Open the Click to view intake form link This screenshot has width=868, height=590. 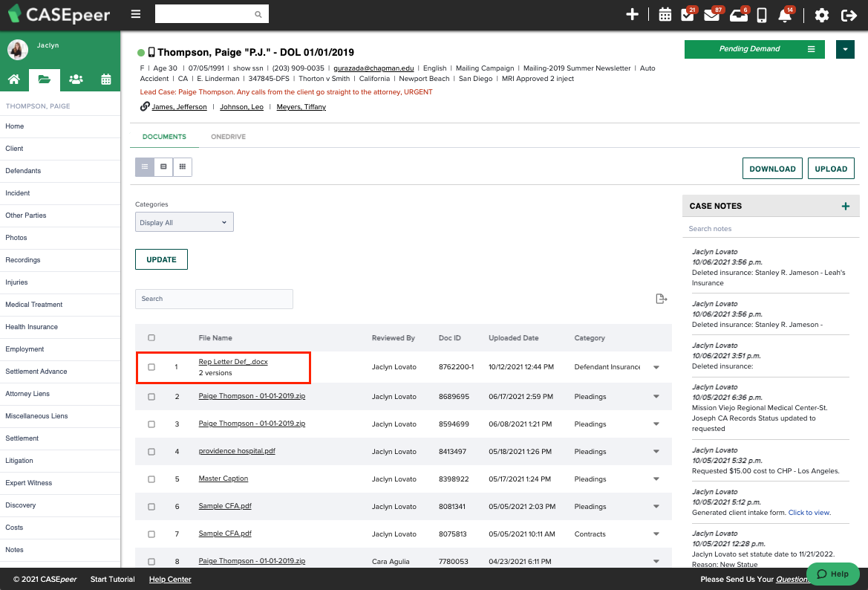click(x=809, y=512)
